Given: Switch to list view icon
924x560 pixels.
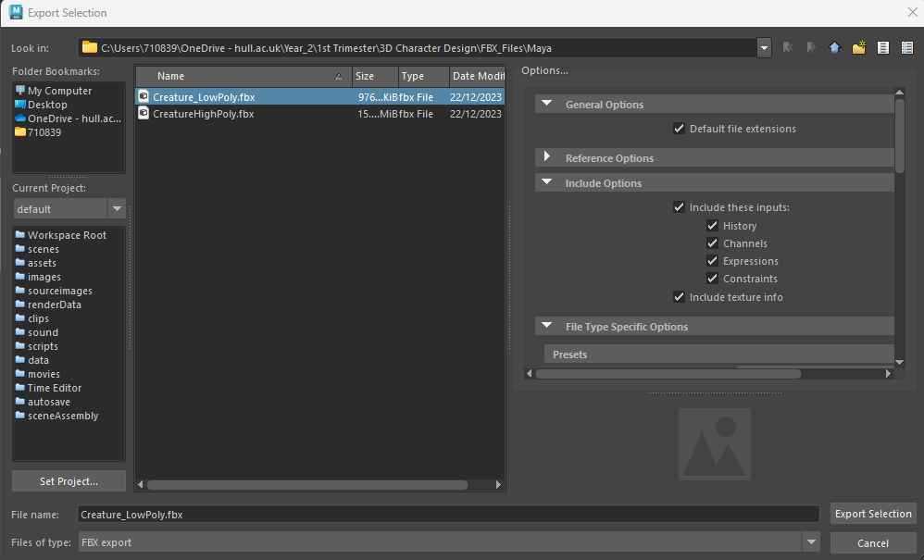Looking at the screenshot, I should 883,48.
